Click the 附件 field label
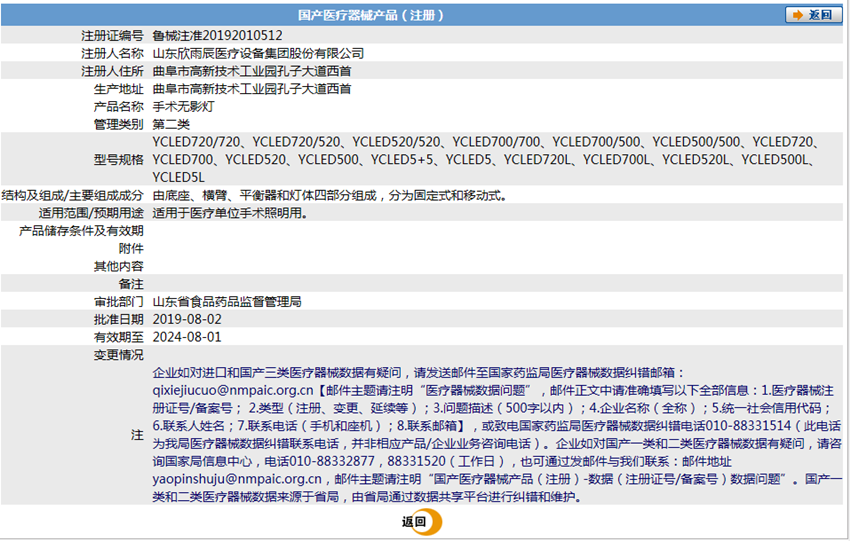This screenshot has width=850, height=541. pyautogui.click(x=131, y=249)
